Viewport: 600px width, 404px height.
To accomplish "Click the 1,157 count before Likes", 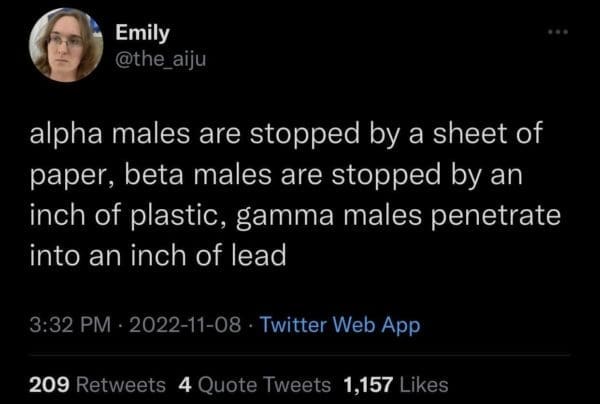I will click(368, 383).
